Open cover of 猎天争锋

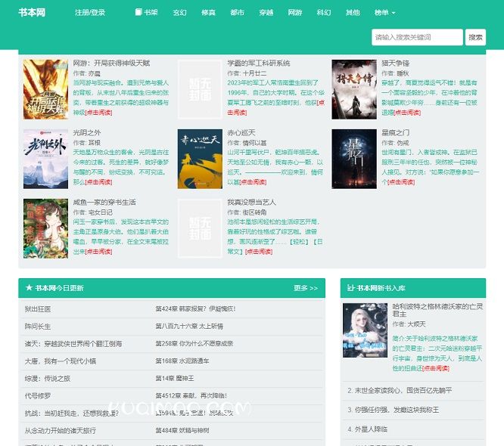[354, 89]
